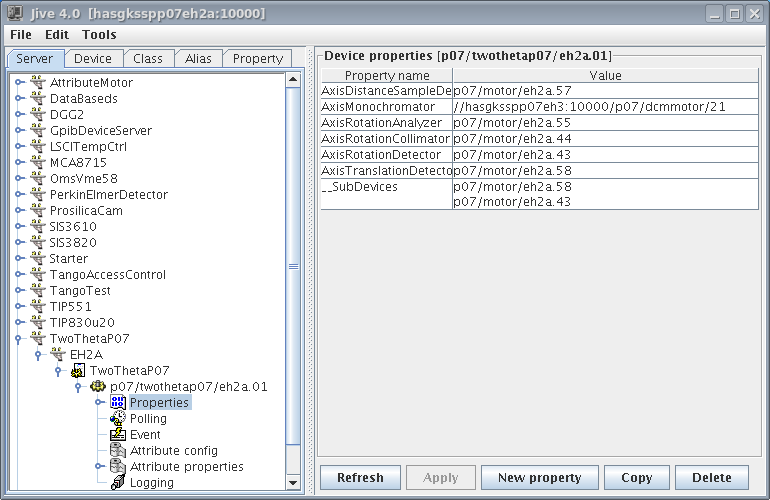Click the DGG2 server icon
Viewport: 770px width, 500px height.
coord(38,114)
